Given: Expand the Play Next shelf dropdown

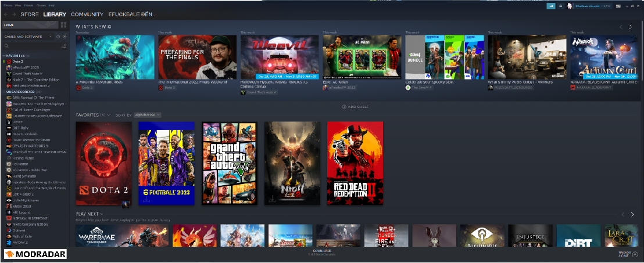Looking at the screenshot, I should pyautogui.click(x=89, y=214).
